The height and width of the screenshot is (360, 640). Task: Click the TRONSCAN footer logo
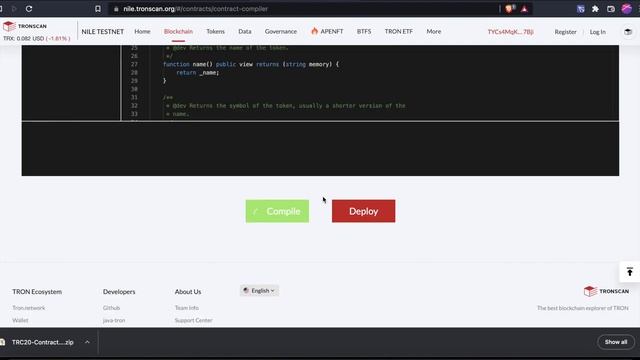pyautogui.click(x=607, y=291)
